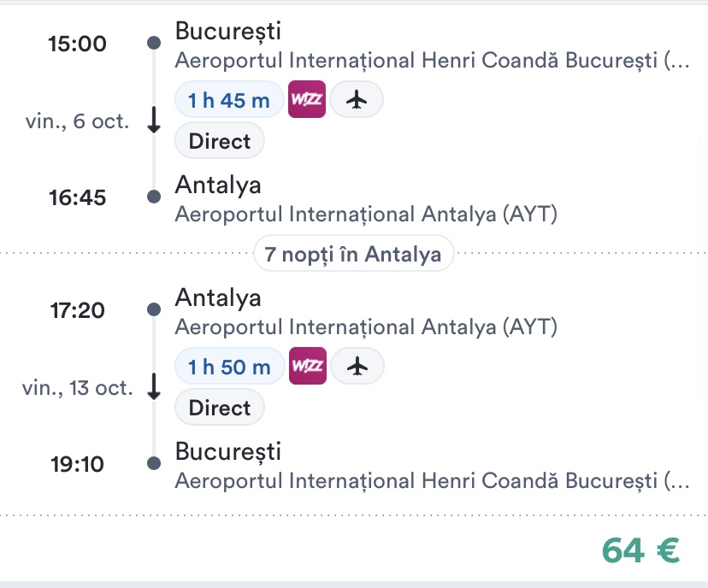Click the Direct badge on the return flight

[220, 409]
